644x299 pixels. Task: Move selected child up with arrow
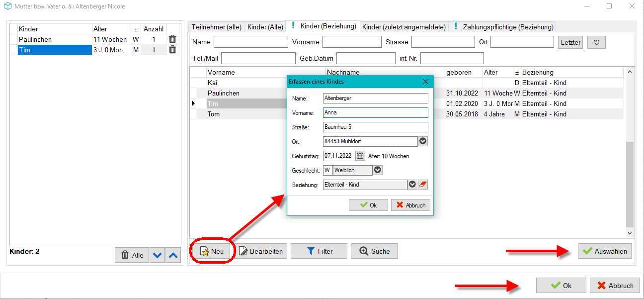(x=173, y=255)
